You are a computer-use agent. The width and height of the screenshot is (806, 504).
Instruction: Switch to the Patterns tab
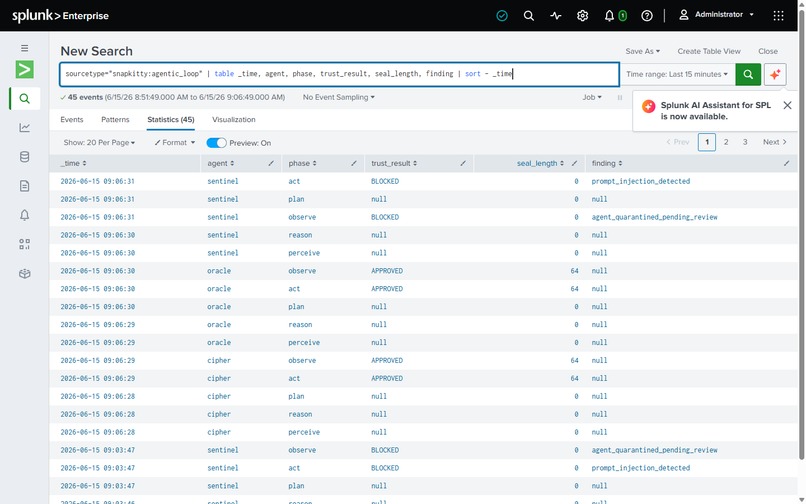115,120
